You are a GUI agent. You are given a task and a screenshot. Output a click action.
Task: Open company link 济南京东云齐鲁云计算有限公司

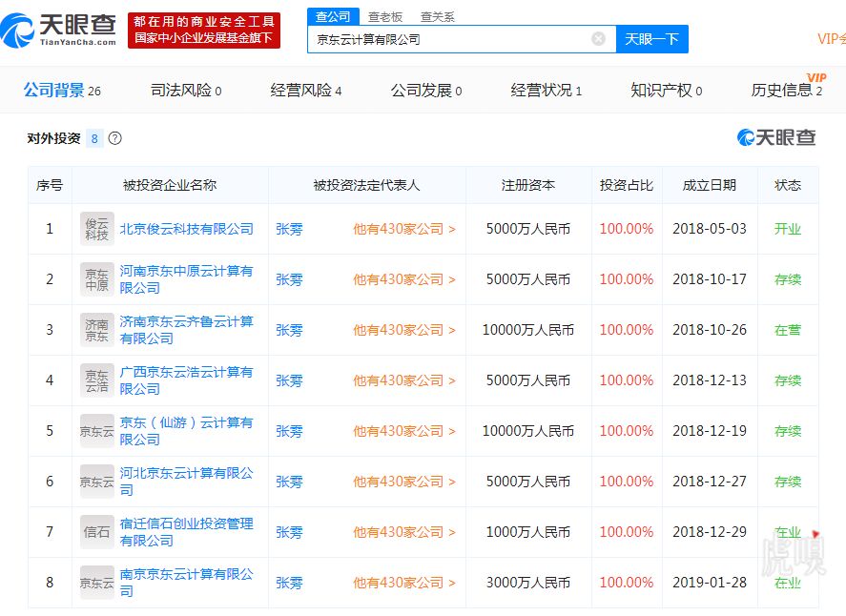(187, 330)
